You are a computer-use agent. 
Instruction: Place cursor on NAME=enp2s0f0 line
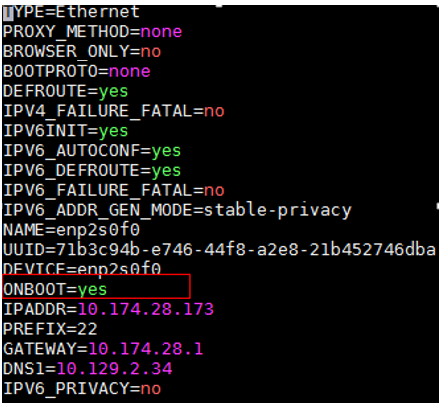(72, 230)
